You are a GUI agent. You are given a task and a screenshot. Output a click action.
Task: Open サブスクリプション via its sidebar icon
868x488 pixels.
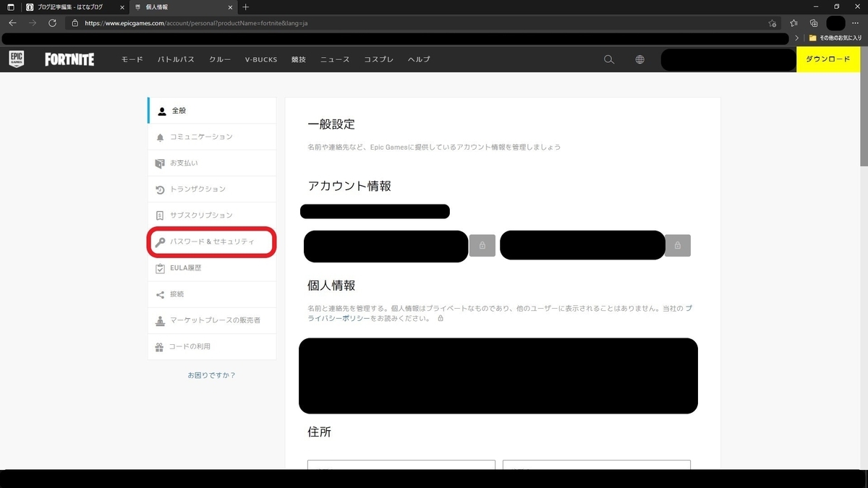160,215
